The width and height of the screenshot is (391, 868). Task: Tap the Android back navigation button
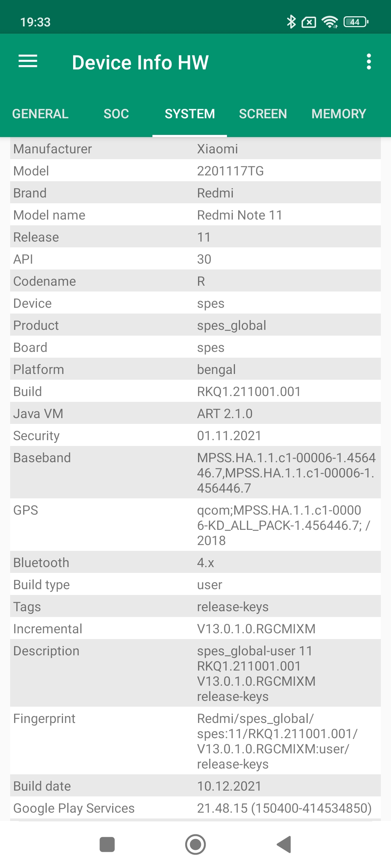[284, 844]
